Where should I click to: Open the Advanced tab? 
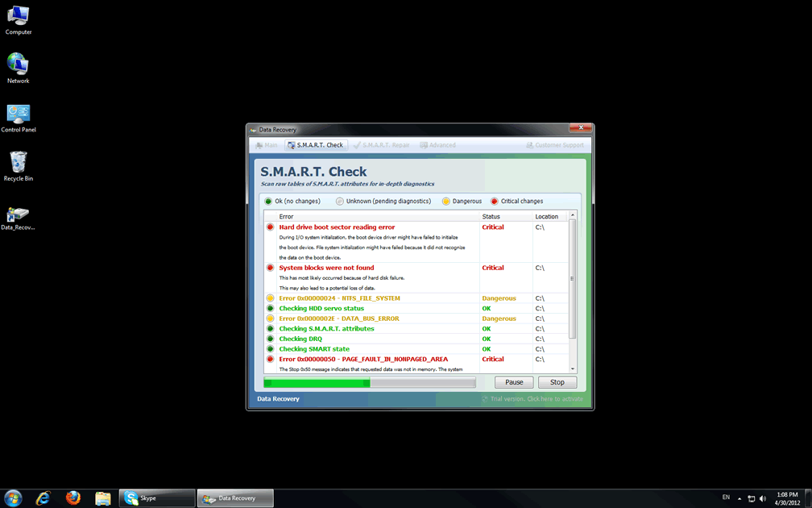coord(437,145)
